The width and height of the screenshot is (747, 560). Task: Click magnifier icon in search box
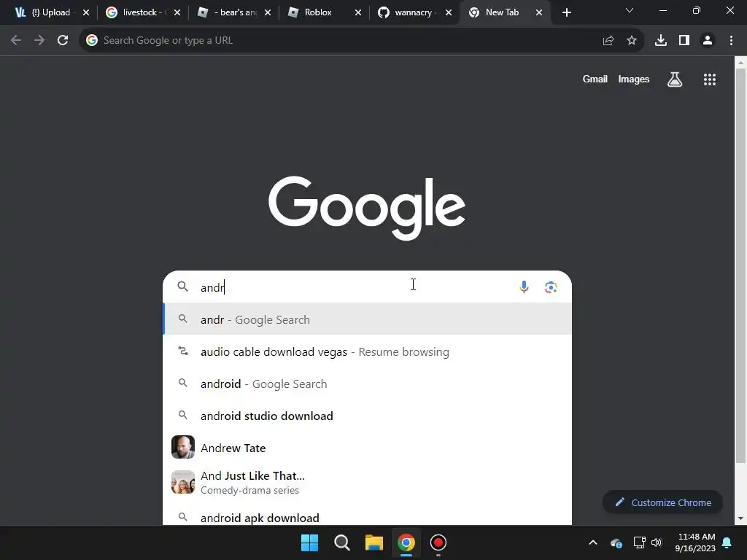click(x=183, y=287)
